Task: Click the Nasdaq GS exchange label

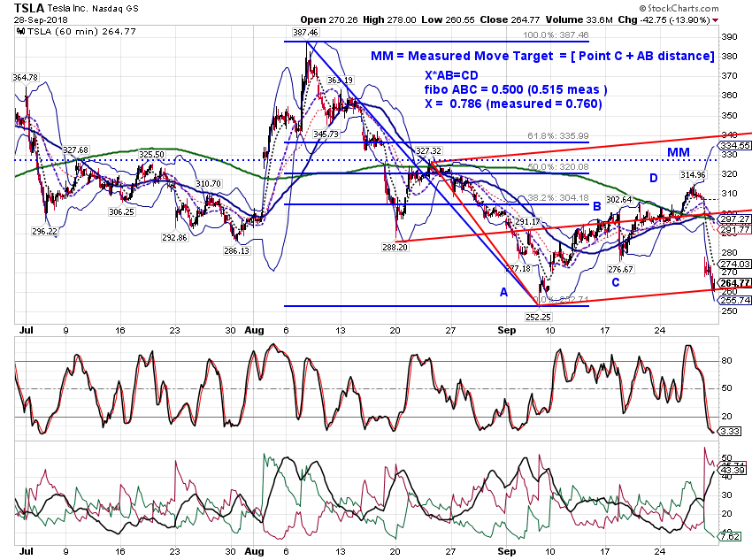Action: click(117, 9)
